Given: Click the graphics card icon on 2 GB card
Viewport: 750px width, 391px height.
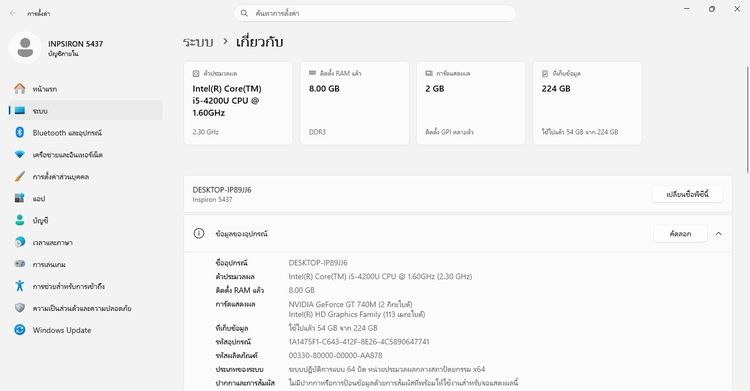Looking at the screenshot, I should (429, 73).
